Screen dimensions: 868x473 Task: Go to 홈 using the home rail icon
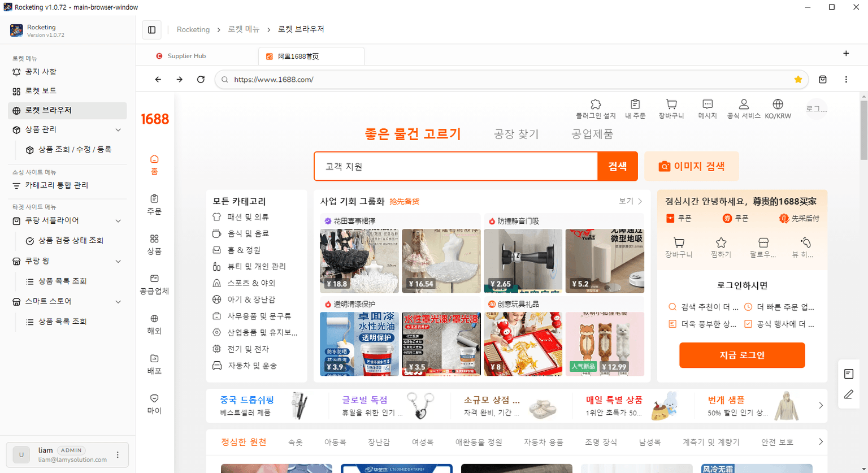pyautogui.click(x=154, y=163)
